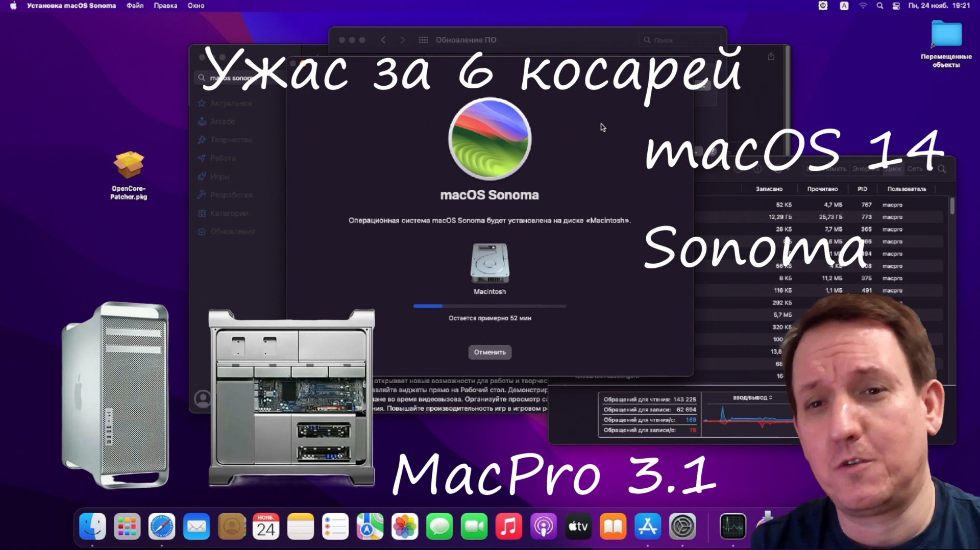Show all panes grid in Обновление ПО window

click(x=423, y=40)
